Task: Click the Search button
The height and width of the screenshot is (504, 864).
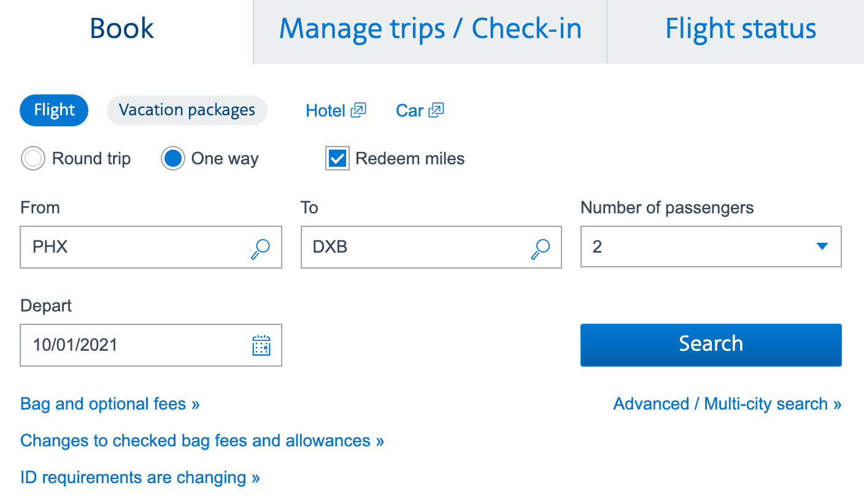Action: (x=711, y=344)
